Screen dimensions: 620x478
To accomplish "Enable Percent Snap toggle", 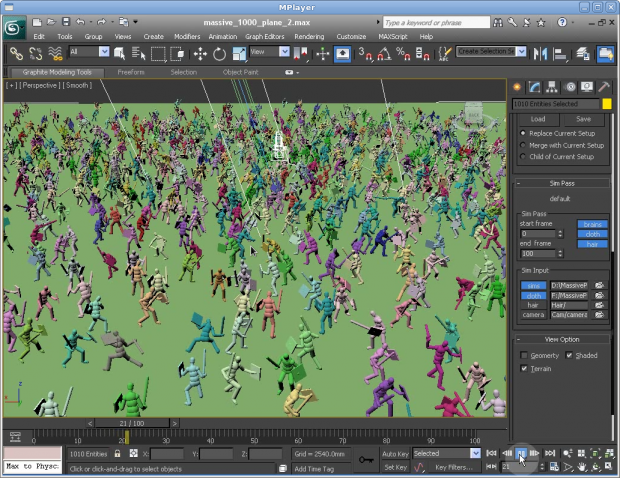I will coord(403,53).
